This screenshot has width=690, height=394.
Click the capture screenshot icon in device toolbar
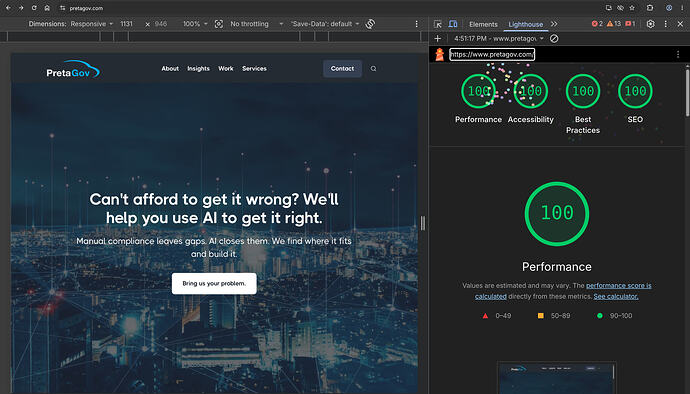point(219,24)
